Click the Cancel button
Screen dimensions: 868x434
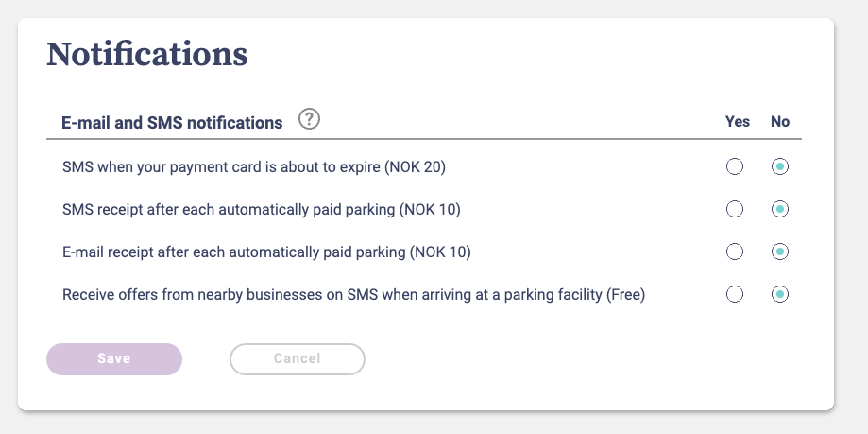tap(298, 359)
